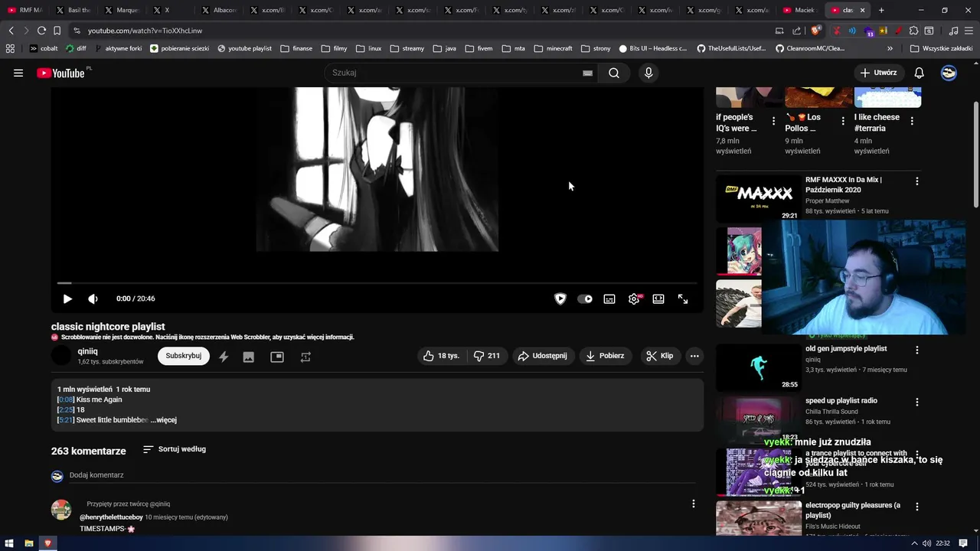This screenshot has width=980, height=551.
Task: Switch to theater mode in the player
Action: [x=658, y=299]
